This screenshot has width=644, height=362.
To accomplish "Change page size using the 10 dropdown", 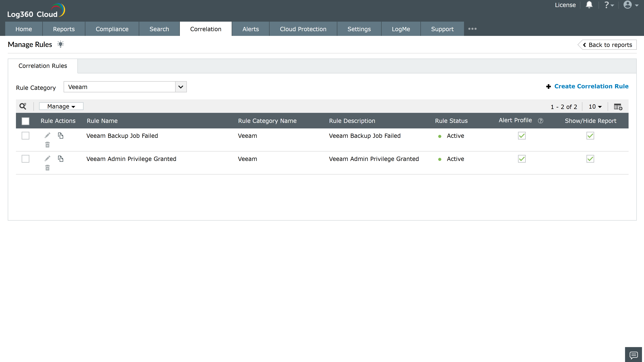I will tap(595, 106).
